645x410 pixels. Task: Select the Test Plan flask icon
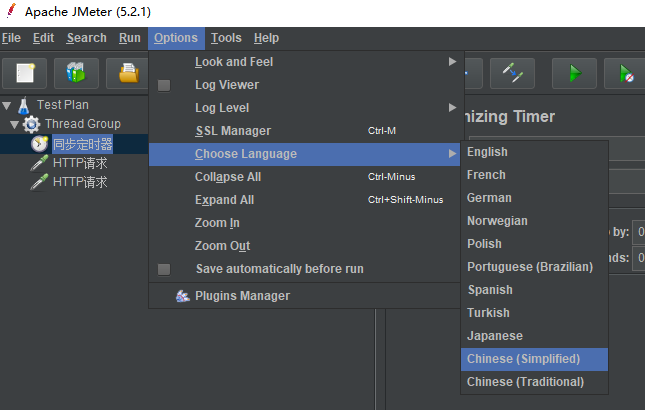23,104
